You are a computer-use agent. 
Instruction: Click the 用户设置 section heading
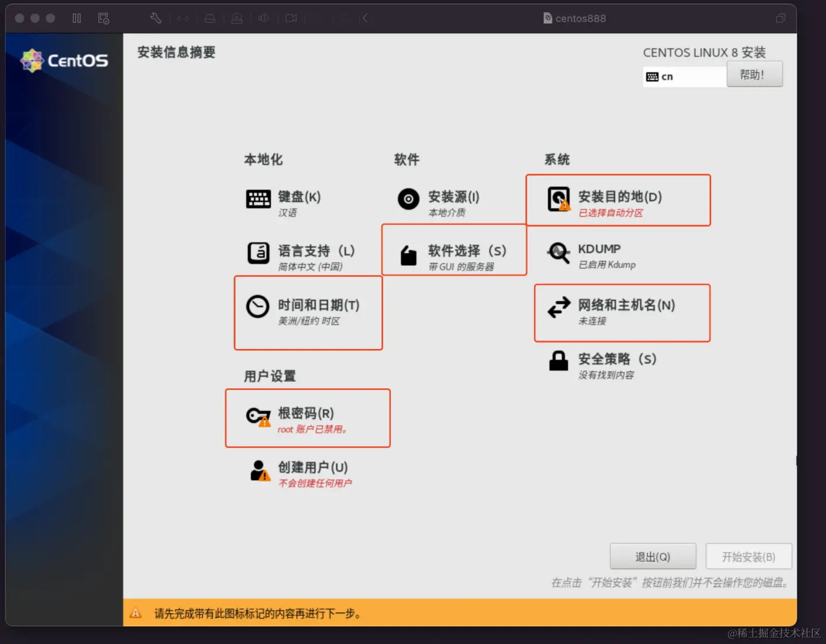click(270, 376)
